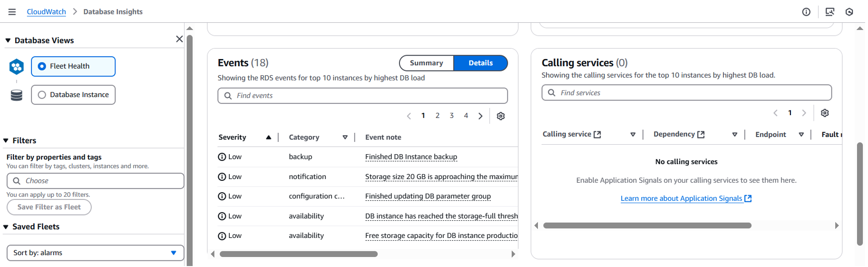This screenshot has width=868, height=267.
Task: Click the Events table horizontal scrollbar
Action: click(x=298, y=254)
